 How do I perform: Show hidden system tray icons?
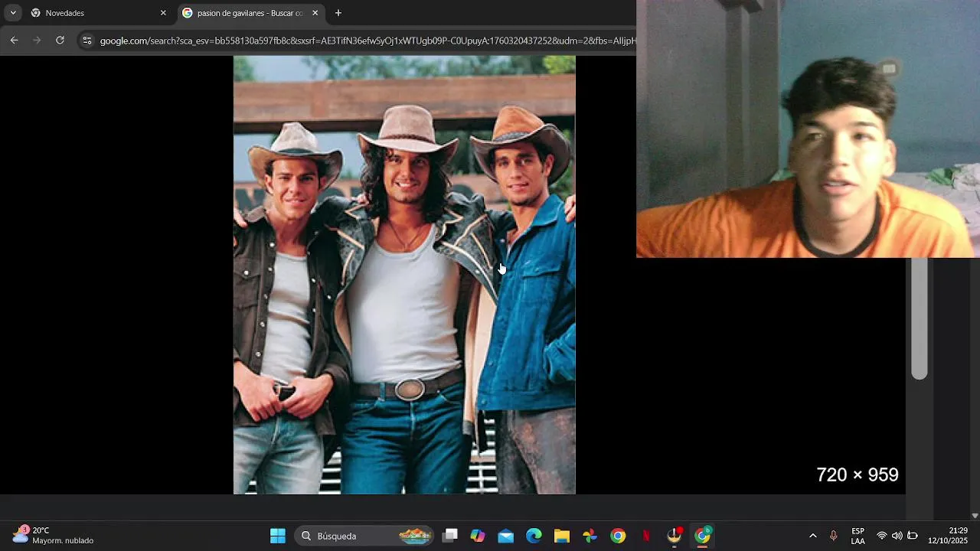813,536
